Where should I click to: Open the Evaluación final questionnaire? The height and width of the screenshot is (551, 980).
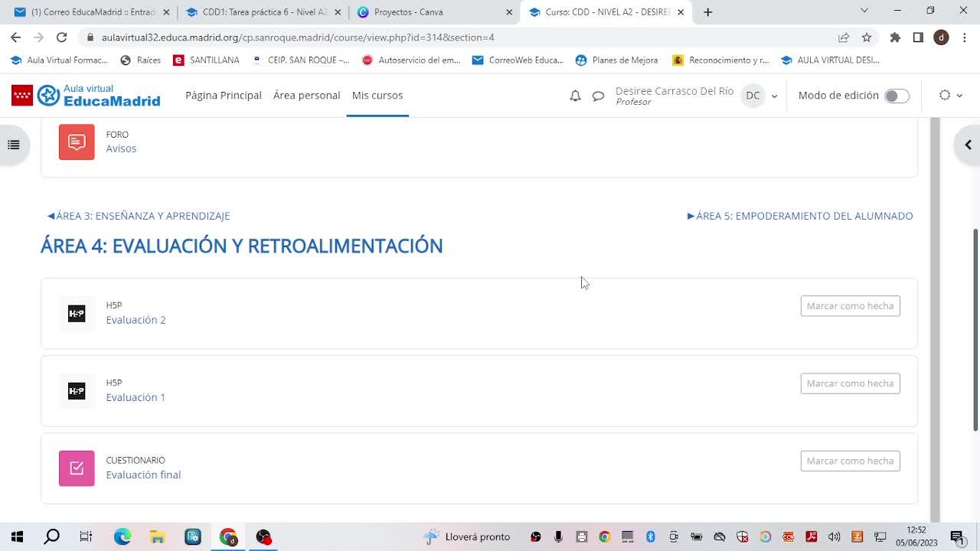pyautogui.click(x=143, y=474)
